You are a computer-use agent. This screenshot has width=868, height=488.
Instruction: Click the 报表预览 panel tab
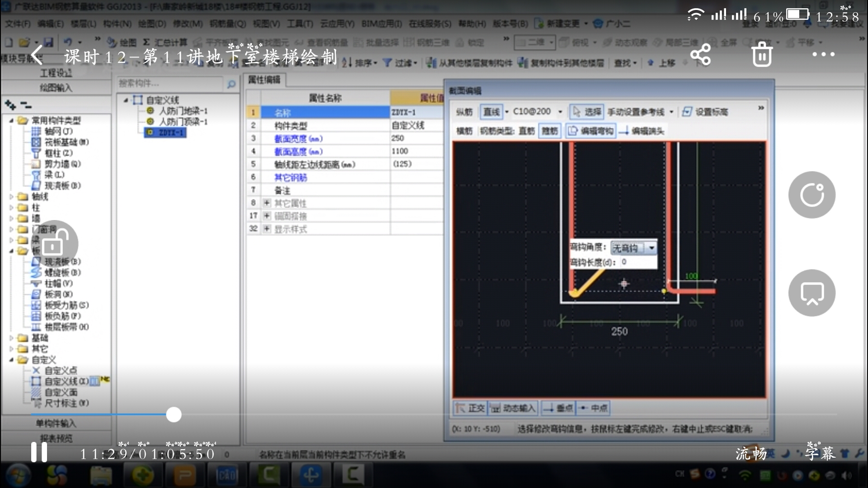coord(56,438)
